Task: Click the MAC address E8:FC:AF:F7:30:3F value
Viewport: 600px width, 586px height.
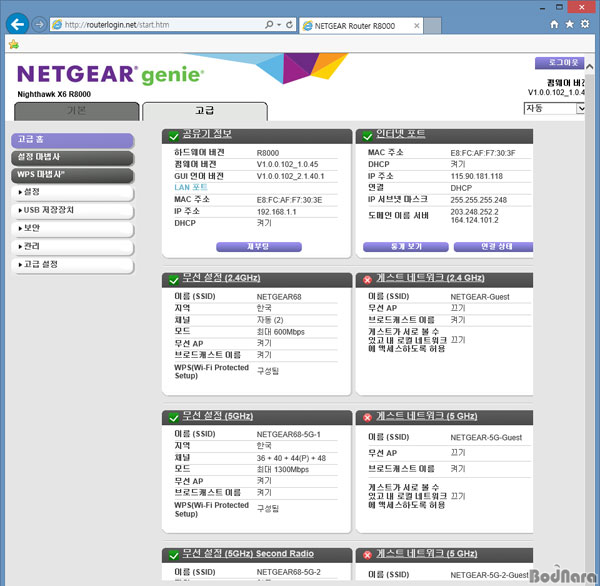Action: pyautogui.click(x=483, y=153)
